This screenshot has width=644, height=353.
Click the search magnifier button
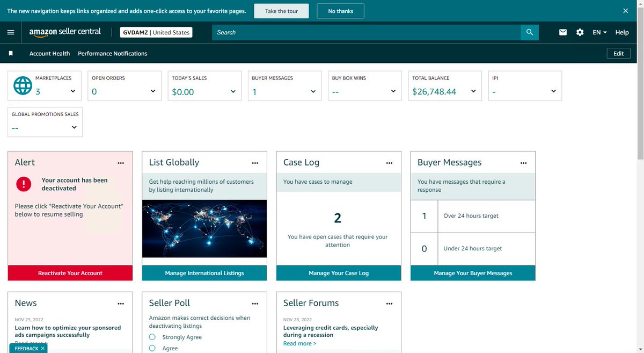(x=529, y=32)
